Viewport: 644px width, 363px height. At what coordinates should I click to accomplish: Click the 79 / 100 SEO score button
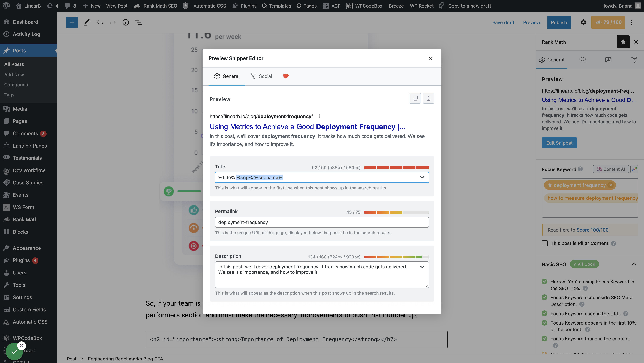point(608,22)
